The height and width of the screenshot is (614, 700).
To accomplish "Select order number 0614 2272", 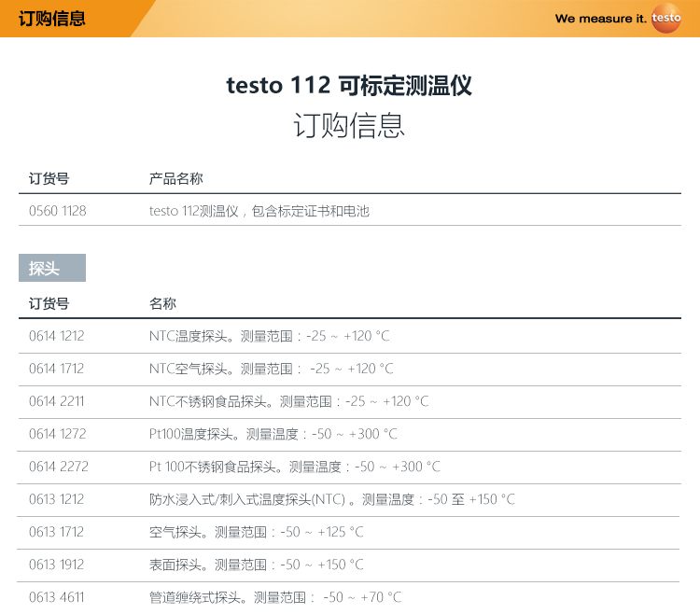I will click(x=59, y=467).
